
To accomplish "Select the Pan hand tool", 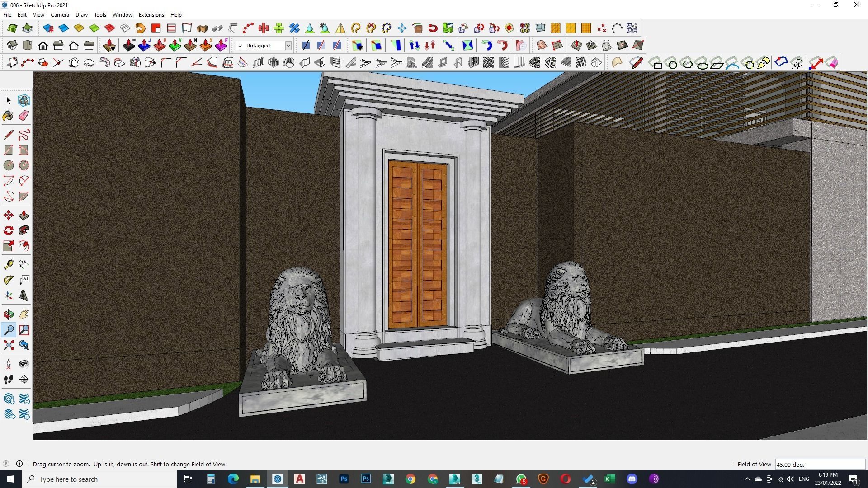I will point(24,314).
